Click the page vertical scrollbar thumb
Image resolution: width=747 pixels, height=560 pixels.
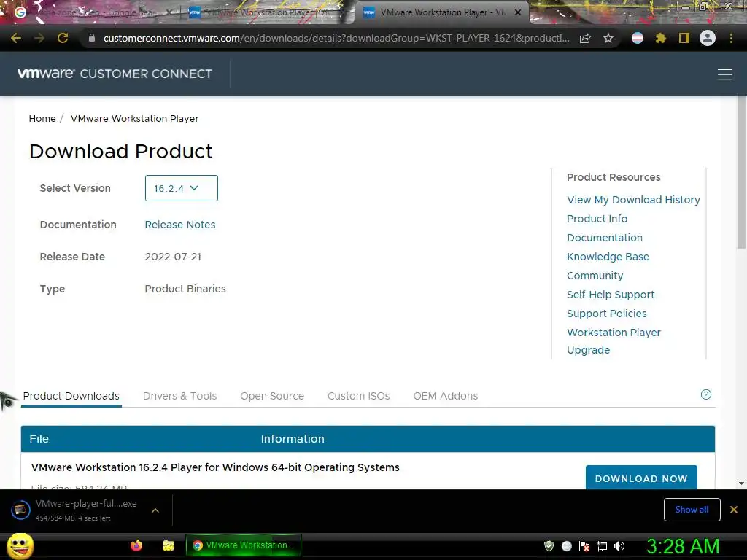tap(741, 171)
